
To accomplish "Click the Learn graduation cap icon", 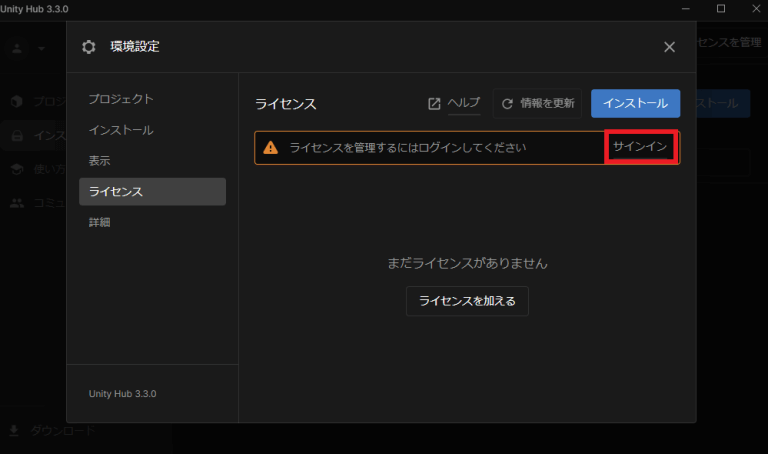I will pos(17,169).
